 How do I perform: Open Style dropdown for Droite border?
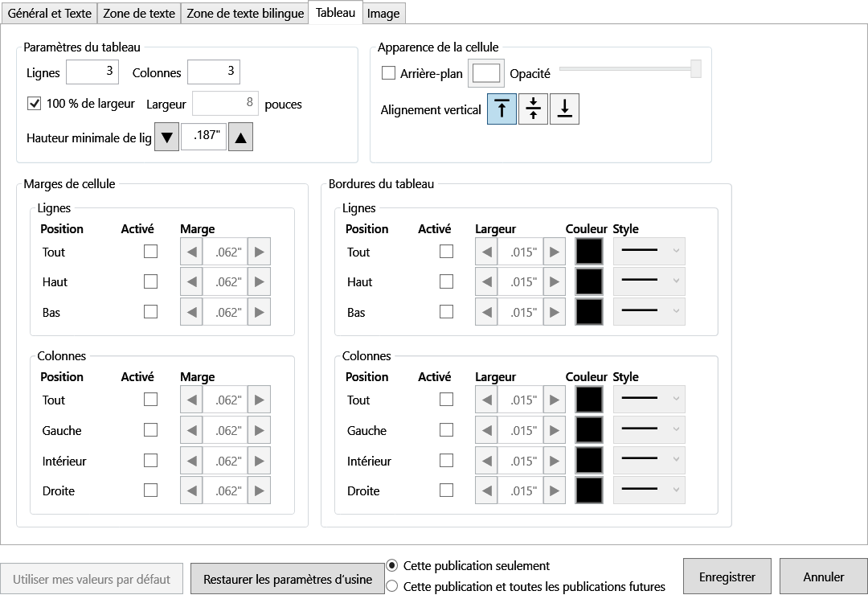[649, 490]
